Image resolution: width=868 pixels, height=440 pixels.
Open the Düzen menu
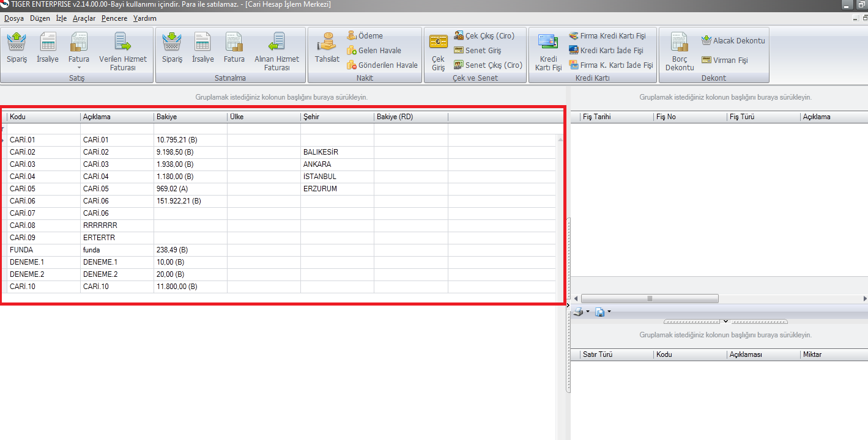click(40, 18)
